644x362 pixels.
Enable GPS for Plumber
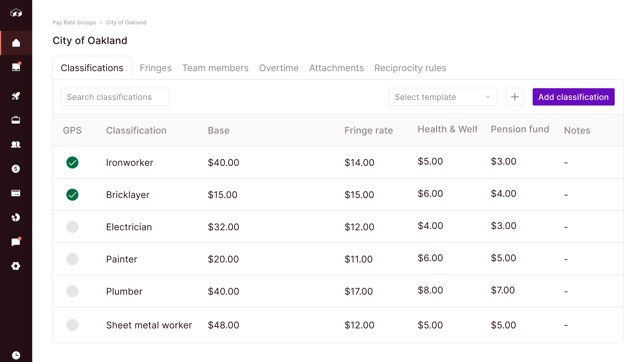pyautogui.click(x=72, y=291)
